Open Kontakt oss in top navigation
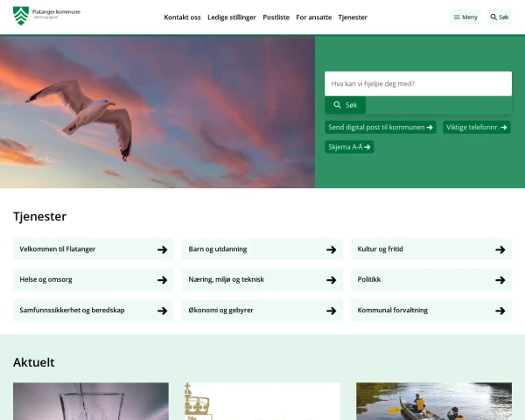Image resolution: width=525 pixels, height=420 pixels. 182,17
